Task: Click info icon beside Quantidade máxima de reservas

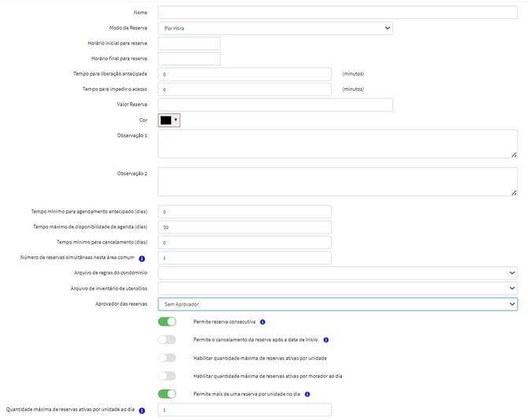Action: 143,411
